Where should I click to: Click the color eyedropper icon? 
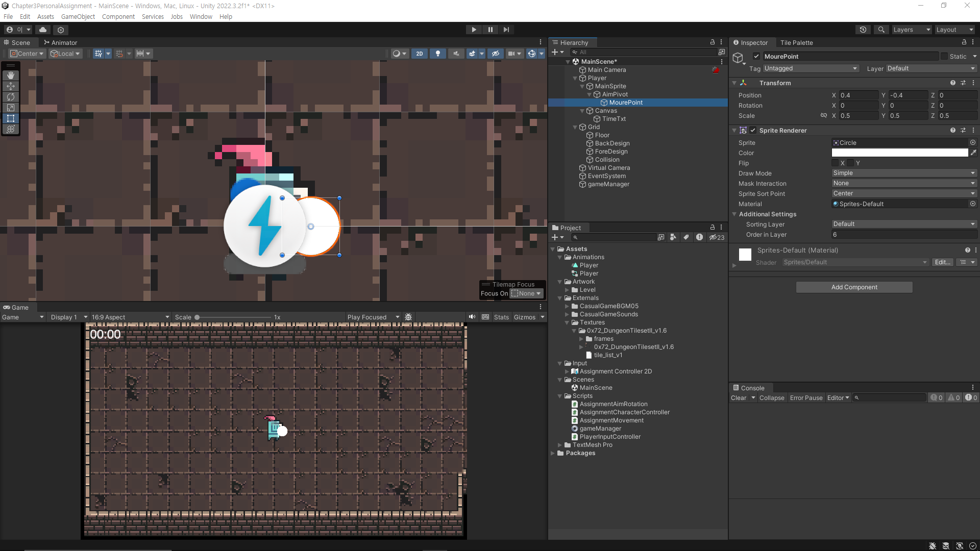click(x=973, y=153)
